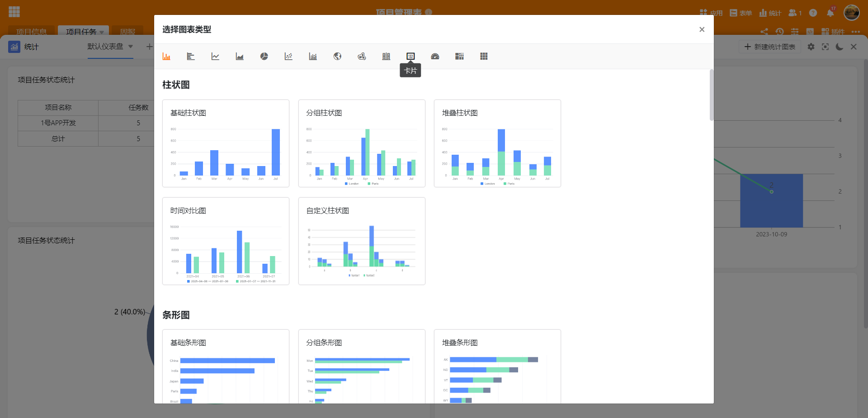Choose the 分组柱状图 chart thumbnail

[x=362, y=143]
